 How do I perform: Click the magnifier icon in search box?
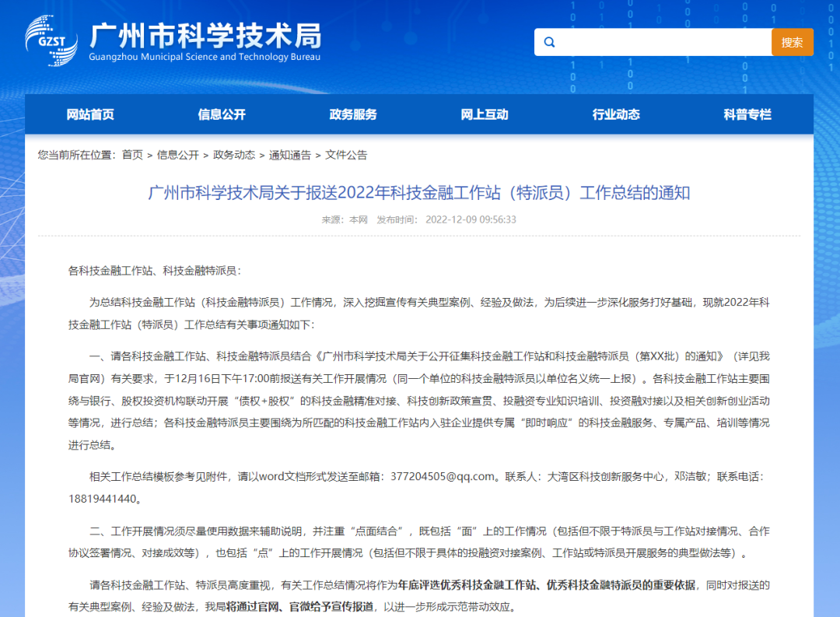(x=550, y=43)
